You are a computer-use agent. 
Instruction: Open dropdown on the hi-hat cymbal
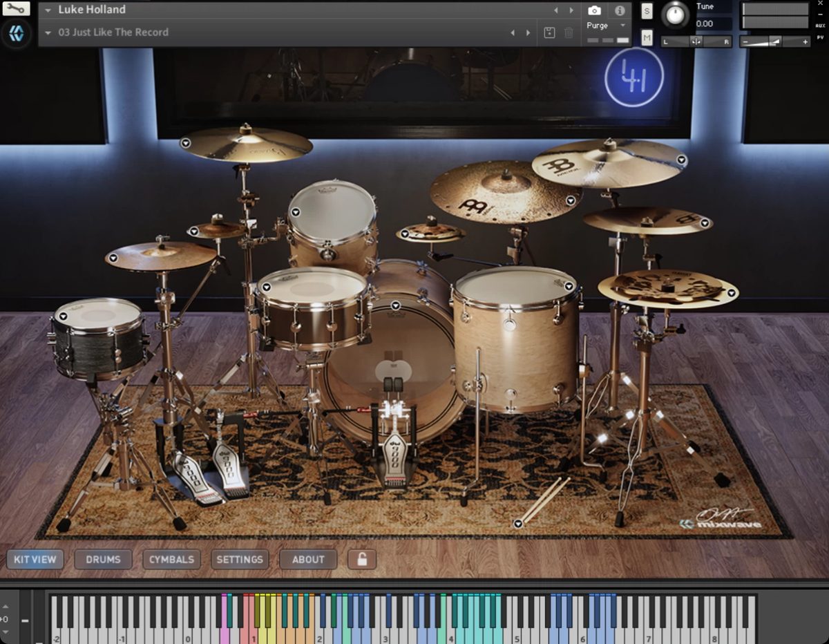tap(113, 258)
